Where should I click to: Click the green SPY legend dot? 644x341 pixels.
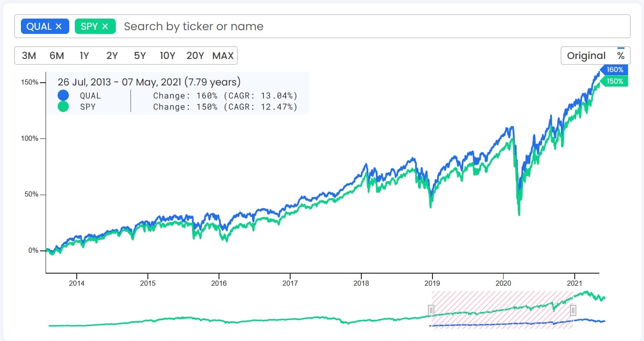coord(63,106)
